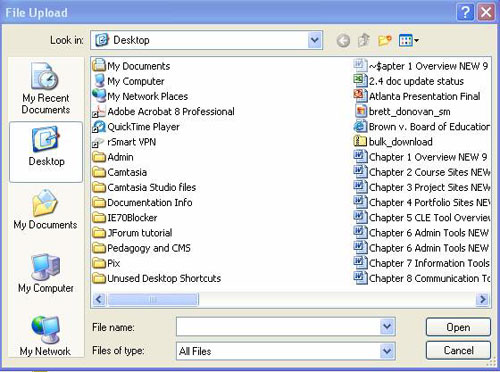Select the Camtasia folder
This screenshot has height=372, width=500.
[119, 172]
